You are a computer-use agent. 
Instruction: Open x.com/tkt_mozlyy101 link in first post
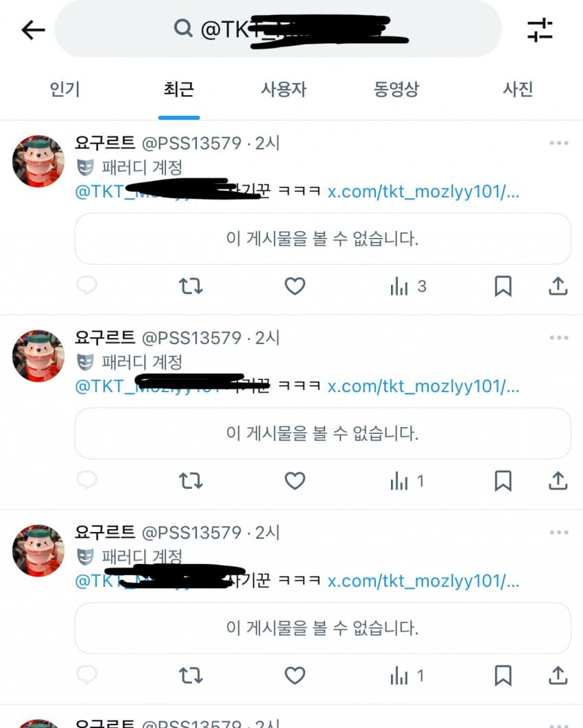pyautogui.click(x=423, y=191)
